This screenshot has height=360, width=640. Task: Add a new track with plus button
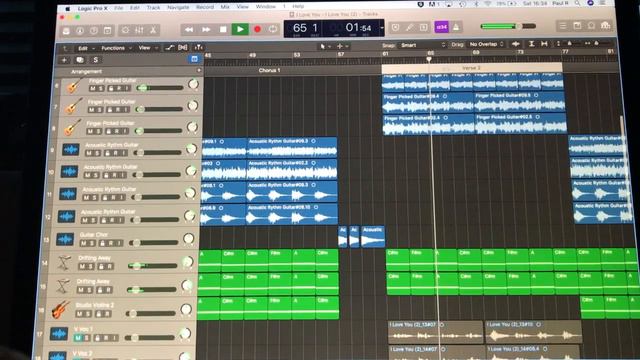64,60
